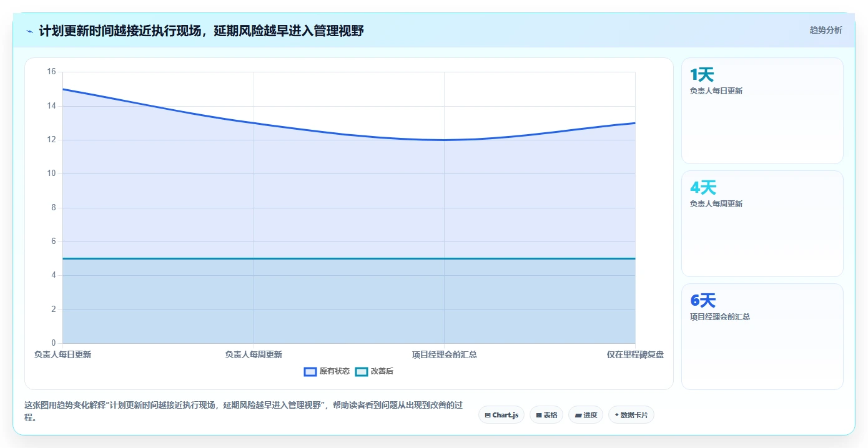Image resolution: width=868 pixels, height=448 pixels.
Task: Click the y-axis value 6
Action: [53, 241]
